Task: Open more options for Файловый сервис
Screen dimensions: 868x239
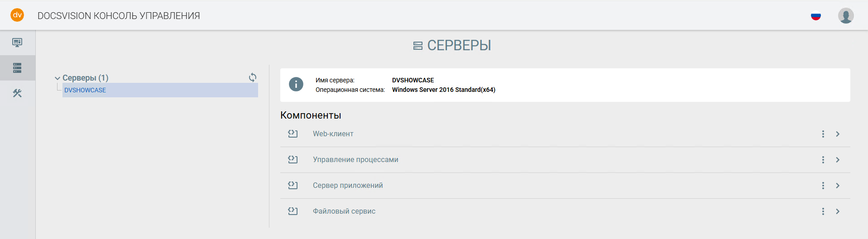Action: [x=823, y=211]
